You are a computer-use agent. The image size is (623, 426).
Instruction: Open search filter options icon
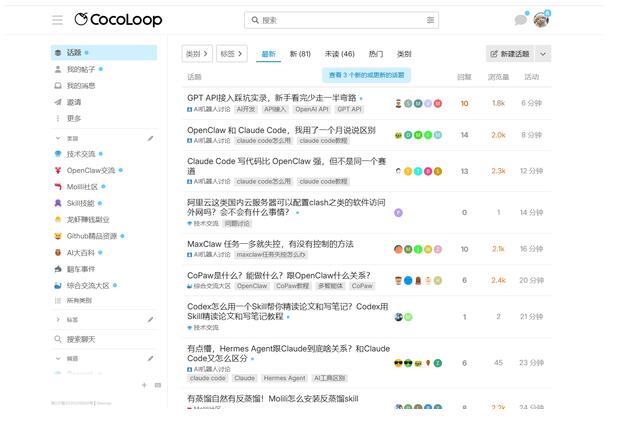coord(430,20)
